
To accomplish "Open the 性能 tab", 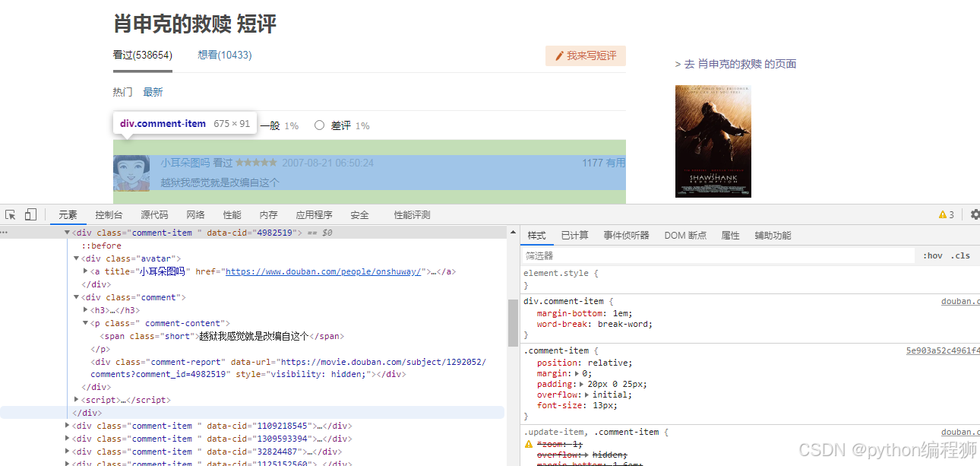I will [x=232, y=215].
